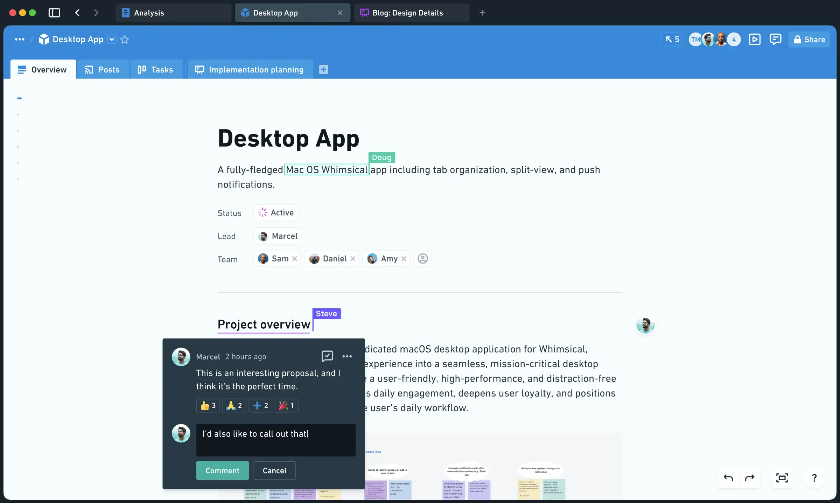Toggle the party popper reaction
The width and height of the screenshot is (840, 504).
tap(286, 406)
